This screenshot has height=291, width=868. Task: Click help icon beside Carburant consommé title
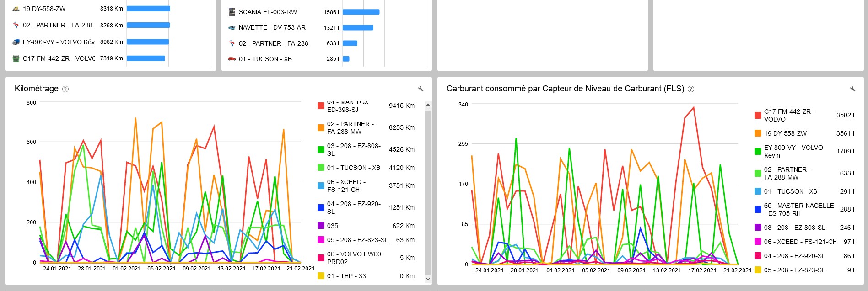tap(691, 89)
